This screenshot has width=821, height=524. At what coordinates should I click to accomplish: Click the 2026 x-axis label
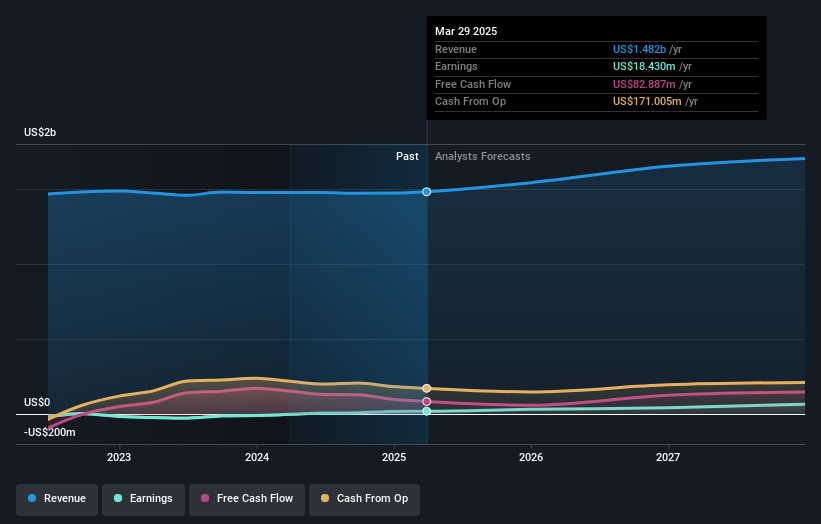[531, 457]
